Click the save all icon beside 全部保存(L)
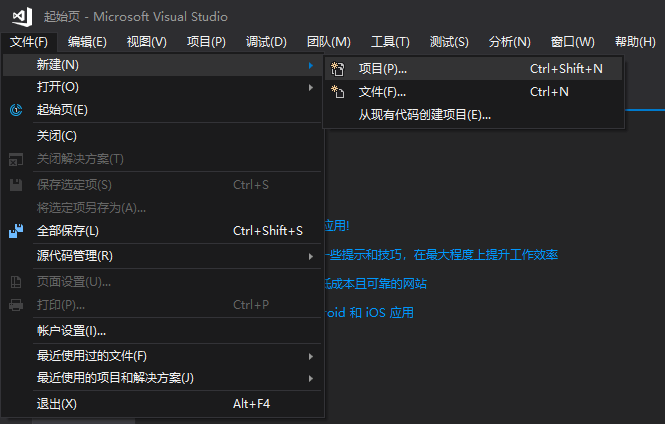The image size is (665, 424). coord(16,231)
